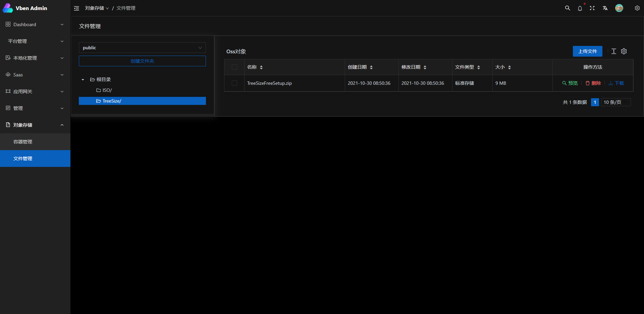Check the select-all checkbox in the table header
The height and width of the screenshot is (314, 644).
[234, 67]
